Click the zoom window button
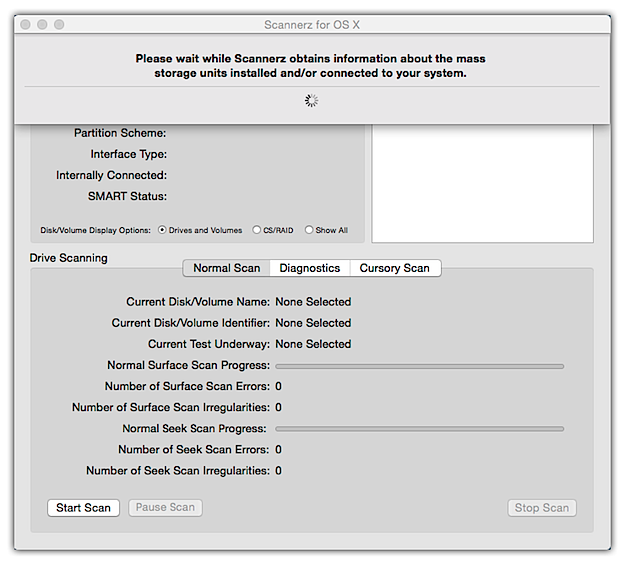The image size is (625, 564). pos(59,25)
